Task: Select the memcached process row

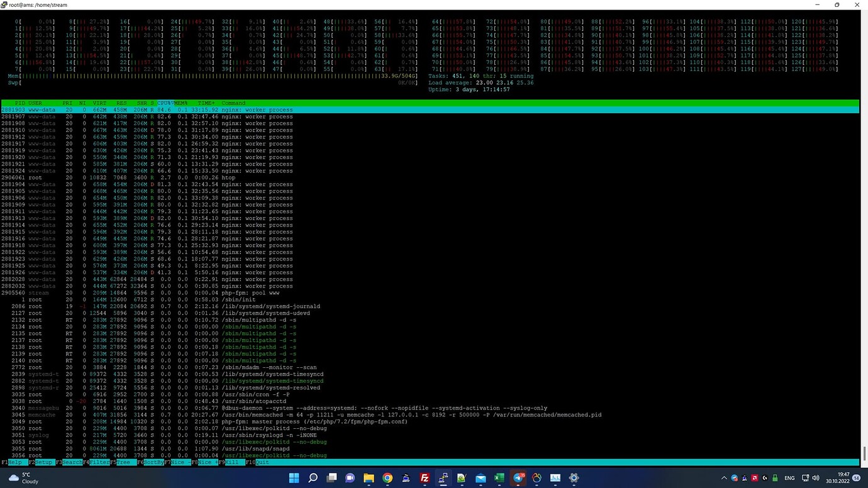Action: click(x=430, y=415)
